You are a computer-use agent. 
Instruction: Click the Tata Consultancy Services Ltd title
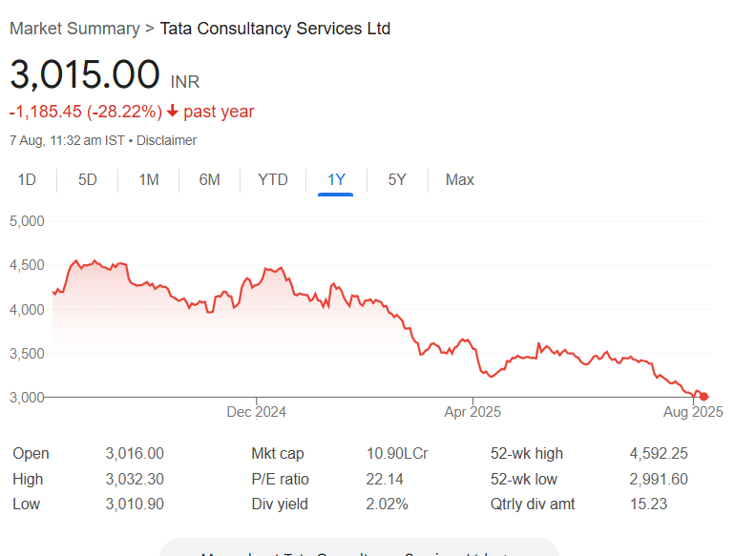pos(275,29)
